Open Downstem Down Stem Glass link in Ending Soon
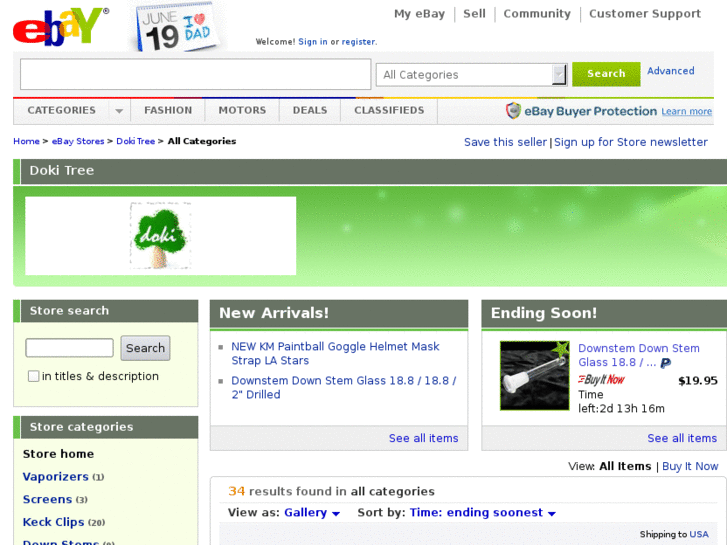This screenshot has width=727, height=545. [x=638, y=355]
